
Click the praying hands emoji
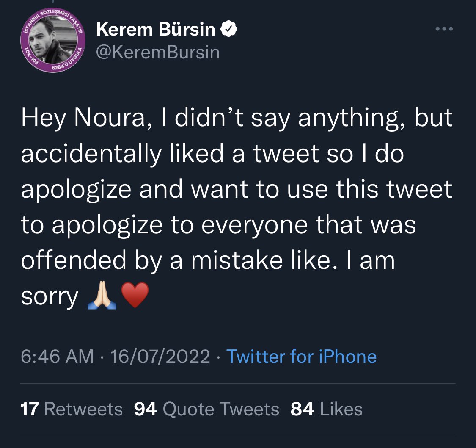(x=102, y=296)
